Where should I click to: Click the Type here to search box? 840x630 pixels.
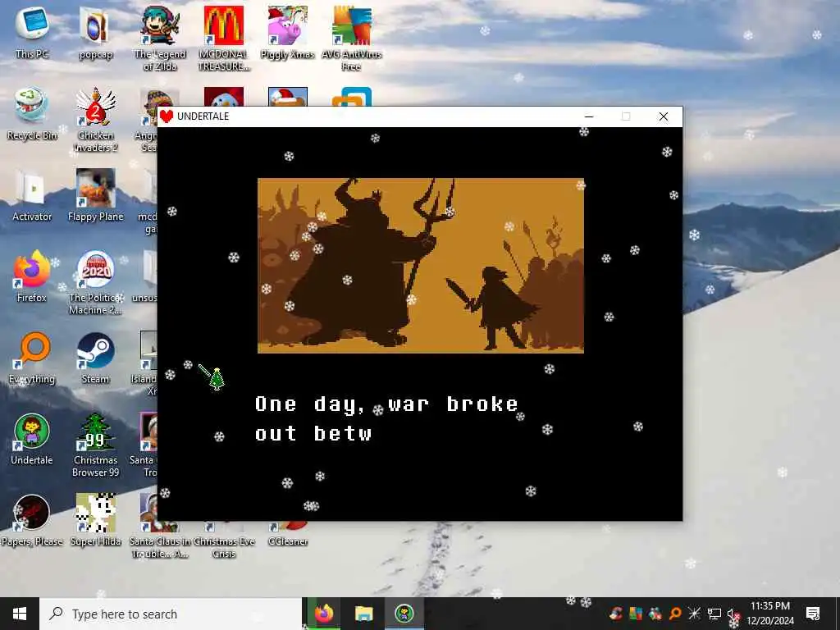[x=171, y=614]
